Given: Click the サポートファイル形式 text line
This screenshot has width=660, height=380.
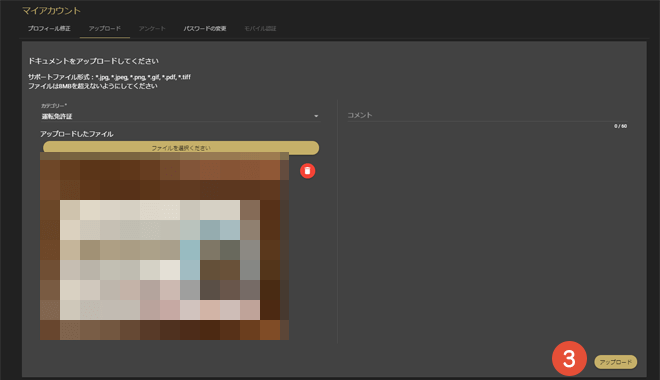Looking at the screenshot, I should click(109, 77).
